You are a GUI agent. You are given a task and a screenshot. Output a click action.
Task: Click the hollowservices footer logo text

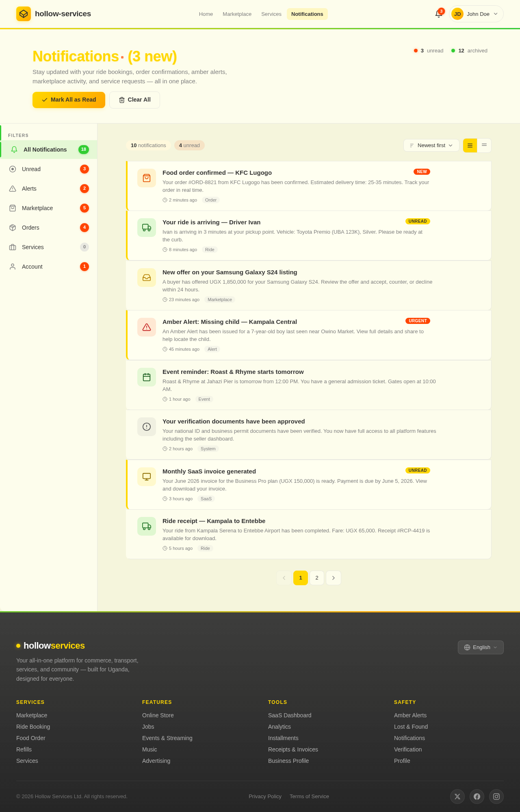[54, 646]
